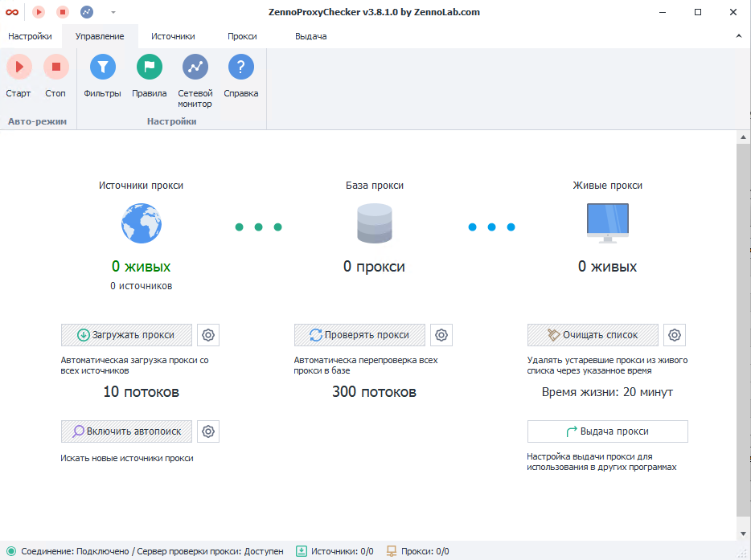
Task: Click the Старт ribbon button
Action: (x=18, y=76)
